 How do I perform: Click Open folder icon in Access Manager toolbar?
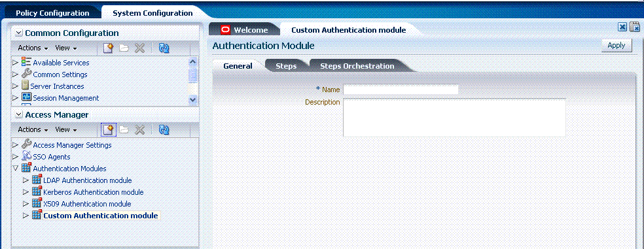124,129
